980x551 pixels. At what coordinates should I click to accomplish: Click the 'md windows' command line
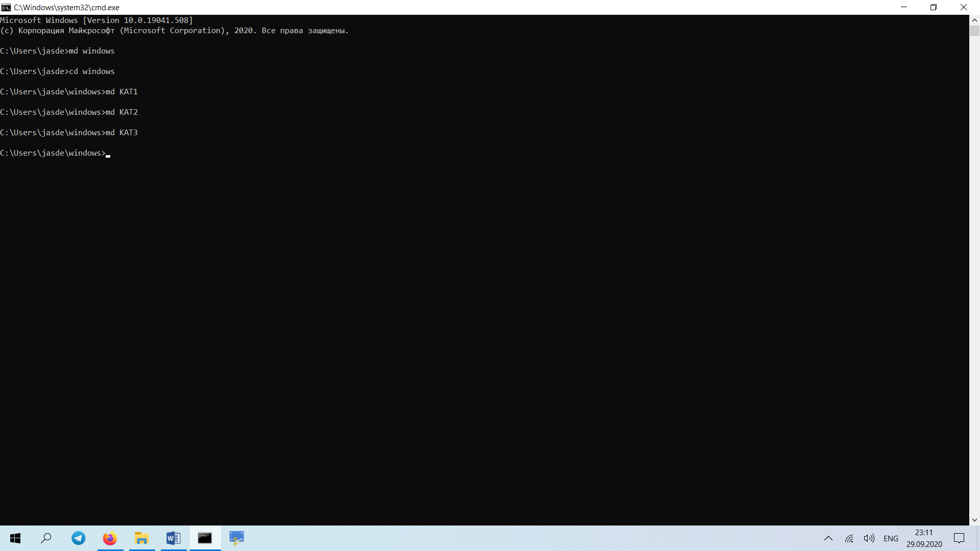(58, 51)
